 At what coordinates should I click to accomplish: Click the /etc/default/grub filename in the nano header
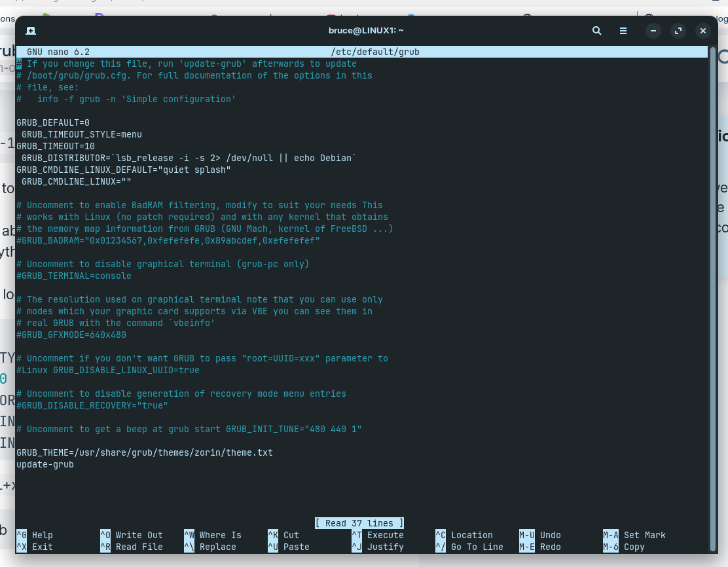pos(374,52)
